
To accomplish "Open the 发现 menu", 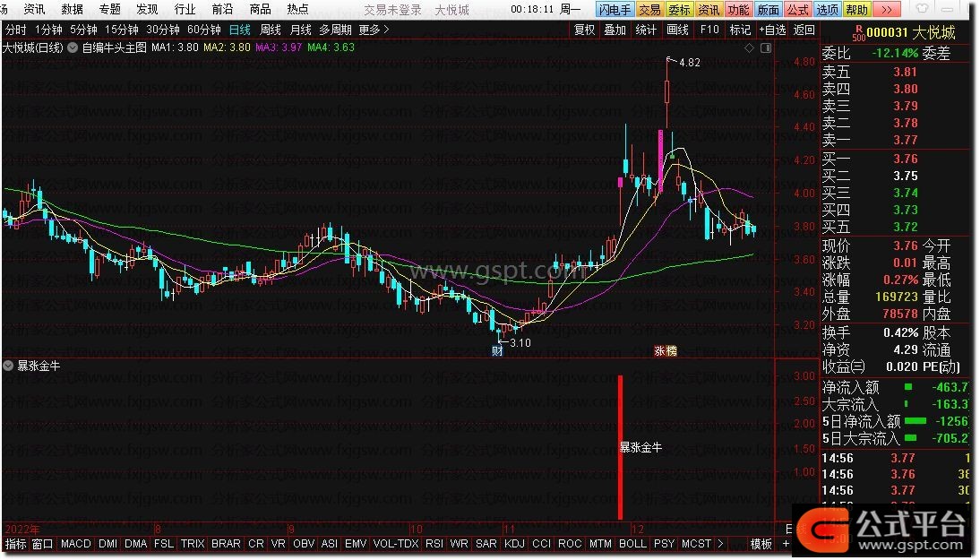I will coord(148,9).
